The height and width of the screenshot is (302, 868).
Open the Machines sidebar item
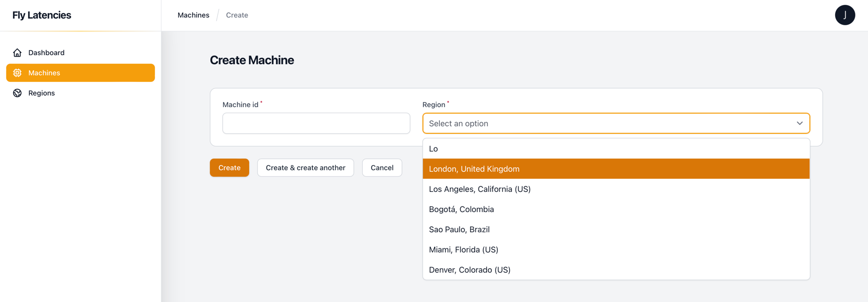point(44,73)
